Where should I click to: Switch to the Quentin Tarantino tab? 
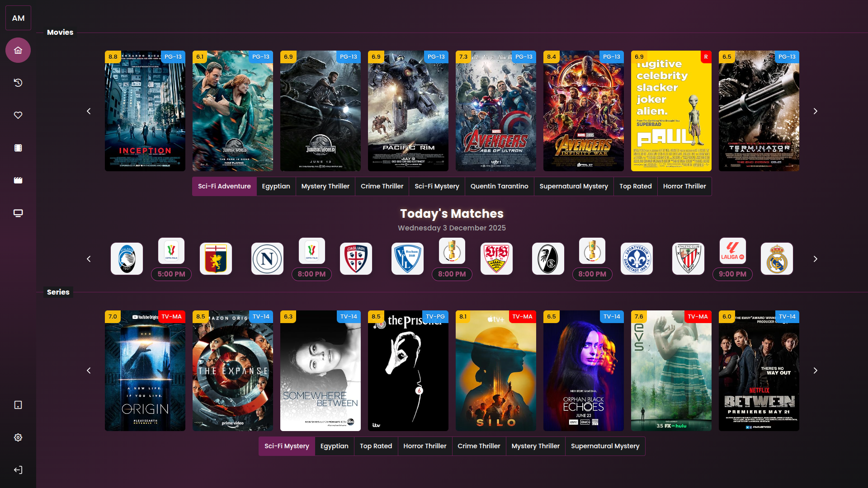(x=499, y=186)
